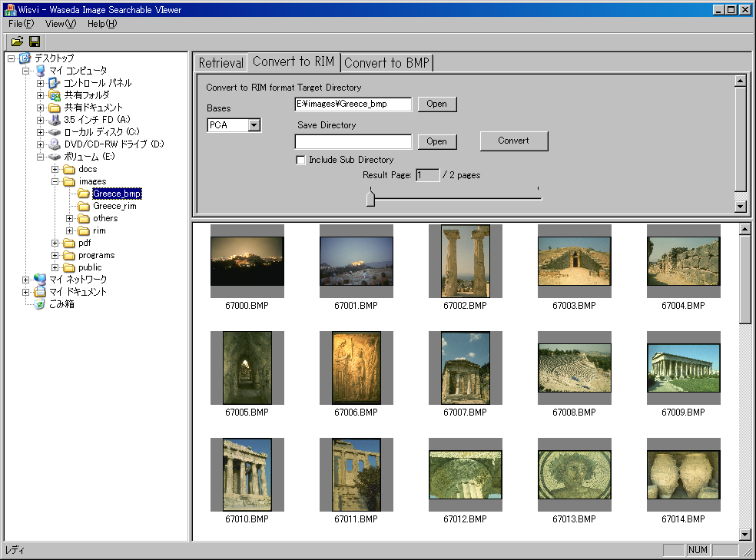The height and width of the screenshot is (560, 756).
Task: Click the 共有フォルダ folder icon
Action: [x=55, y=95]
